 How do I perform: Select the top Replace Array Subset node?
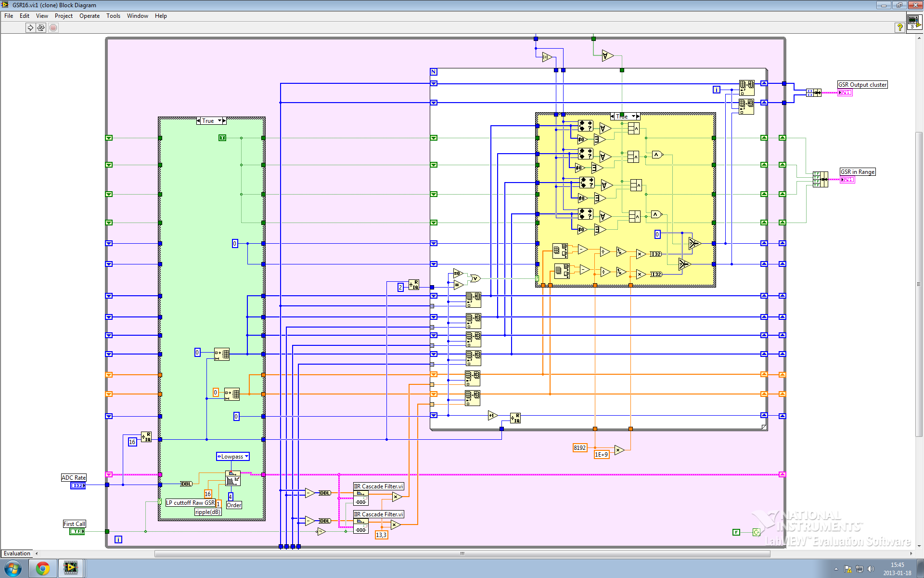(x=747, y=88)
